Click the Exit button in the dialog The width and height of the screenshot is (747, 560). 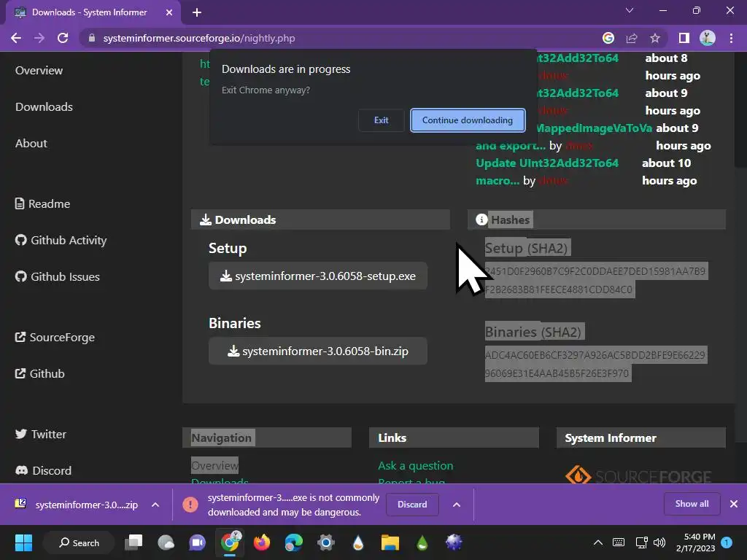click(381, 120)
